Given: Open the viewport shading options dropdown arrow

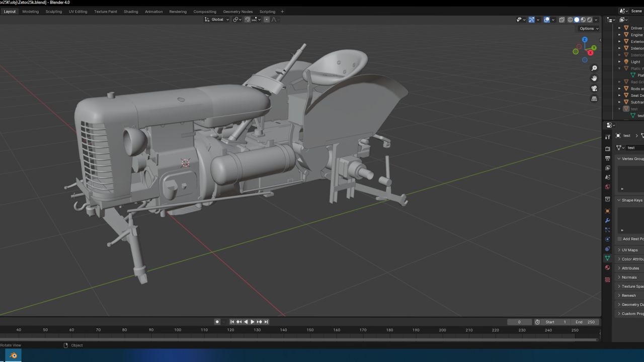Looking at the screenshot, I should point(596,20).
